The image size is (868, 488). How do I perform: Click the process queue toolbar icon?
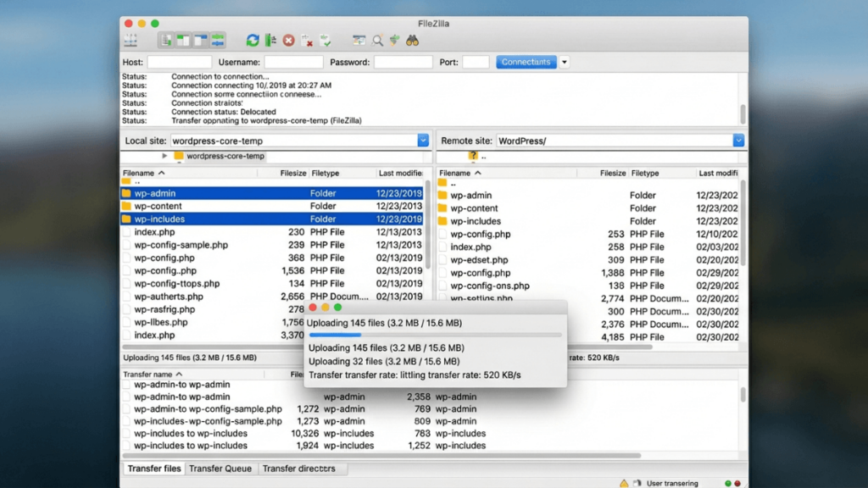point(270,41)
